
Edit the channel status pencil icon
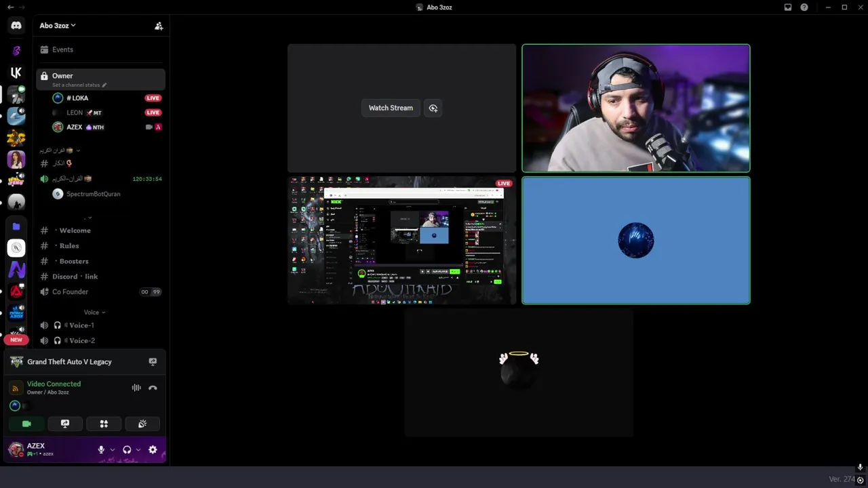point(104,85)
